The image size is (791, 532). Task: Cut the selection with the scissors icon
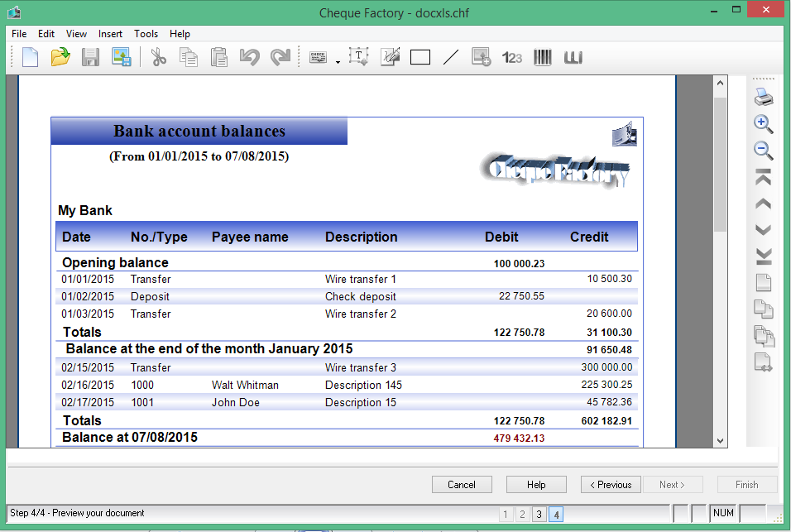coord(158,57)
